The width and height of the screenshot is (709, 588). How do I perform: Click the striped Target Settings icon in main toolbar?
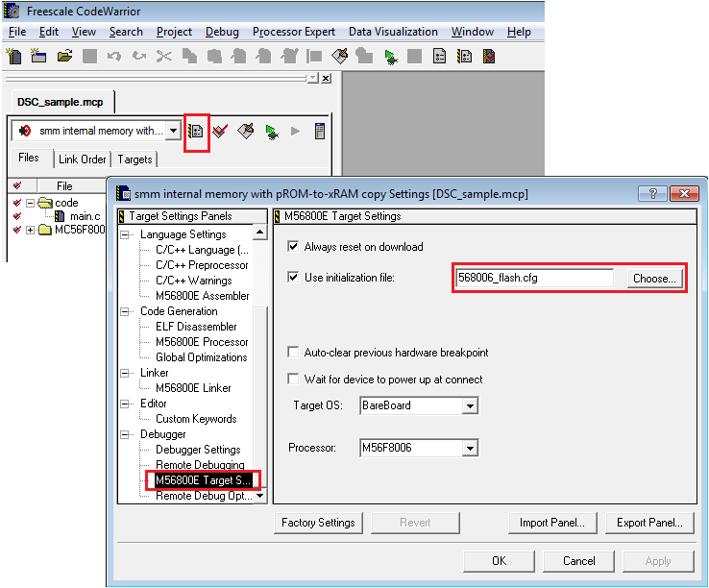point(464,57)
